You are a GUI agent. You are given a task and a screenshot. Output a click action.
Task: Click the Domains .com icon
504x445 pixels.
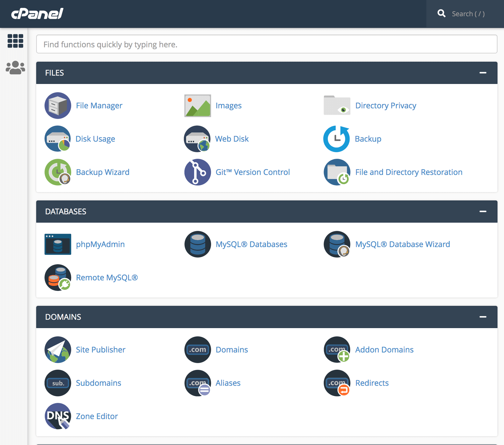pyautogui.click(x=198, y=350)
